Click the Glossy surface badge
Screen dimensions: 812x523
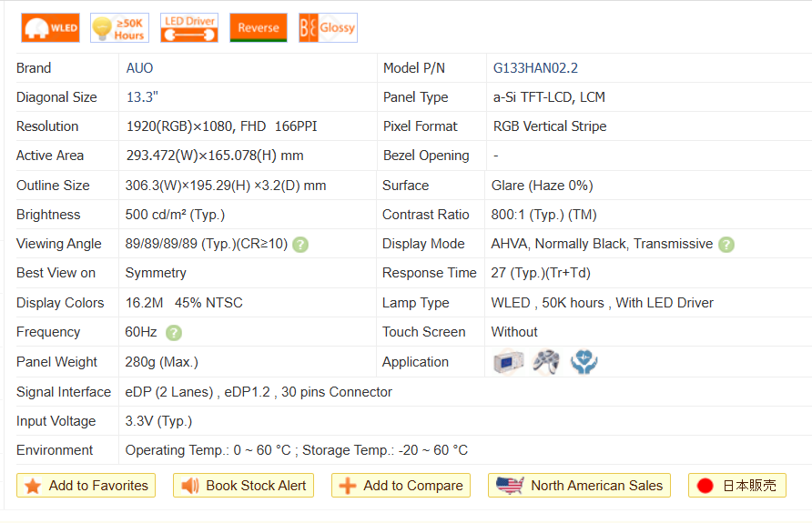[328, 28]
